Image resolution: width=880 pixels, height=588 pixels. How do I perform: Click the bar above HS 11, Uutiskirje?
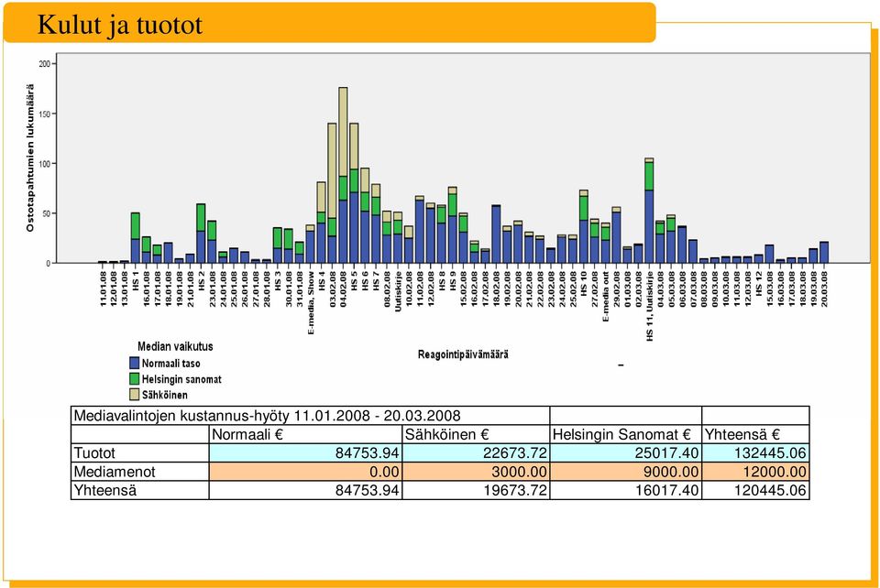tap(649, 211)
